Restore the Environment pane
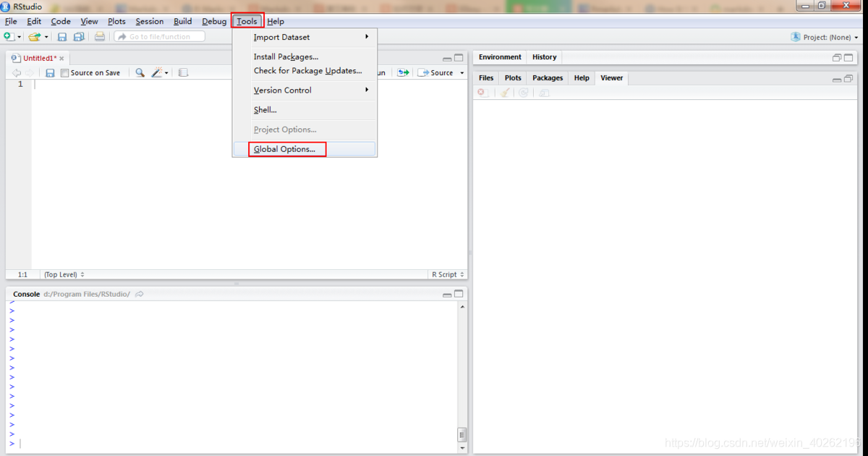Image resolution: width=868 pixels, height=456 pixels. click(837, 58)
